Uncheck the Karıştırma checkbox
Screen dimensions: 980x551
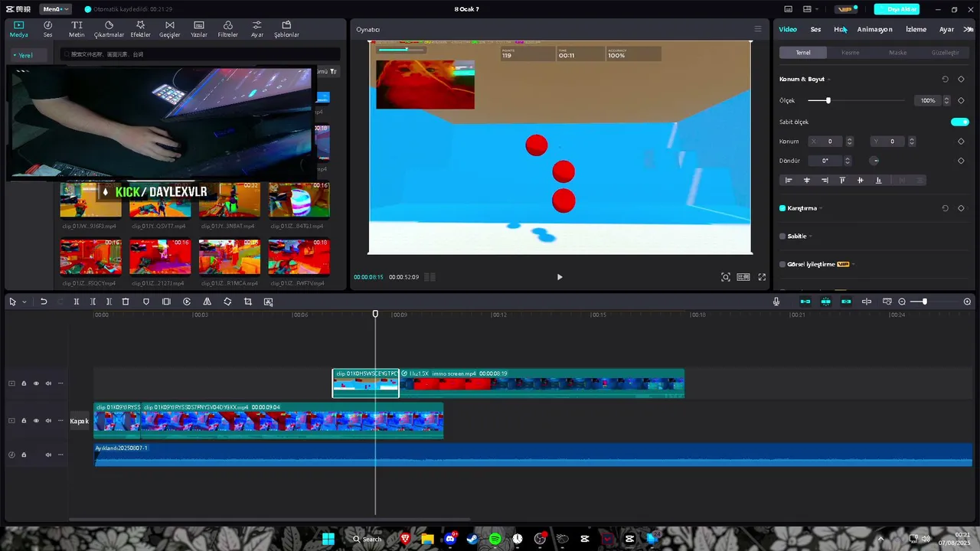point(782,208)
